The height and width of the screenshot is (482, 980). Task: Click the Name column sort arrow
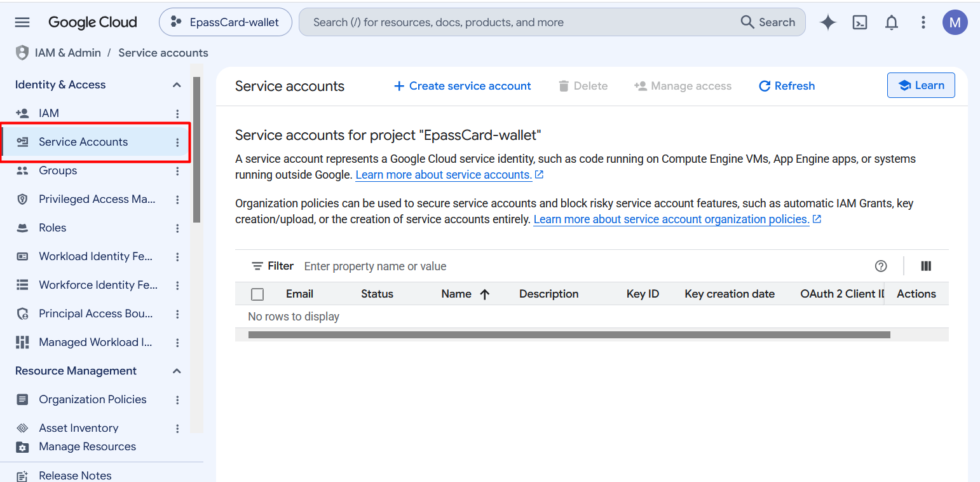coord(485,294)
